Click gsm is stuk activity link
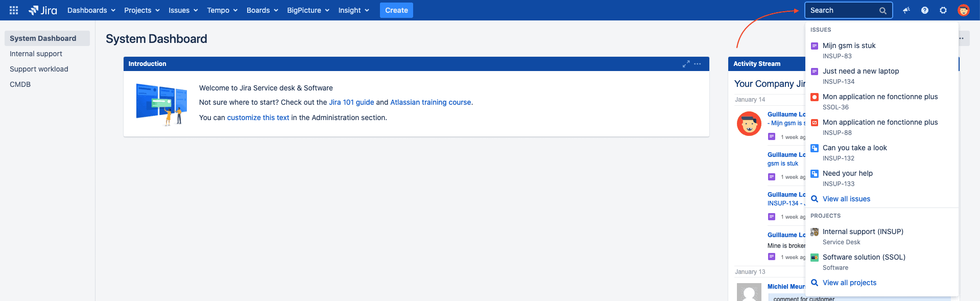Viewport: 980px width, 301px height. pos(782,164)
